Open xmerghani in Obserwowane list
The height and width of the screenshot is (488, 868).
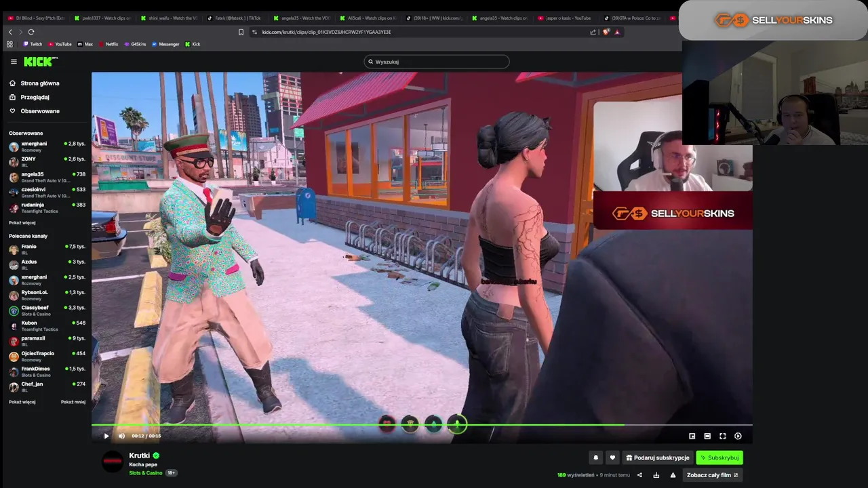(x=47, y=146)
